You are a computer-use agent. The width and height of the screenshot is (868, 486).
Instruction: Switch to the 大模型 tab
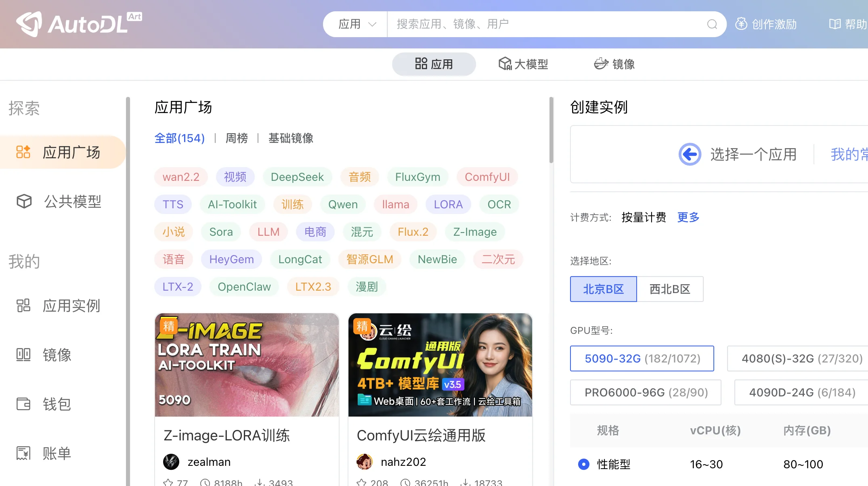[523, 64]
